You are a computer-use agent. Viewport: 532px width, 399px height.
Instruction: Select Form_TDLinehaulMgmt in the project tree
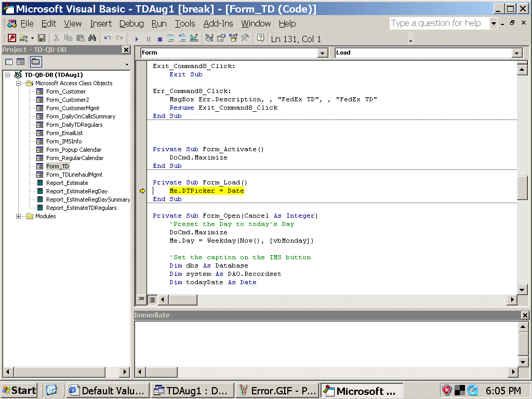tap(74, 175)
